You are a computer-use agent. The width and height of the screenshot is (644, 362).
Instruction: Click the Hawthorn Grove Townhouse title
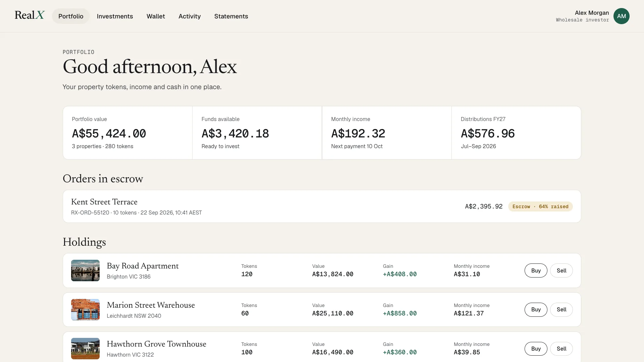tap(156, 344)
